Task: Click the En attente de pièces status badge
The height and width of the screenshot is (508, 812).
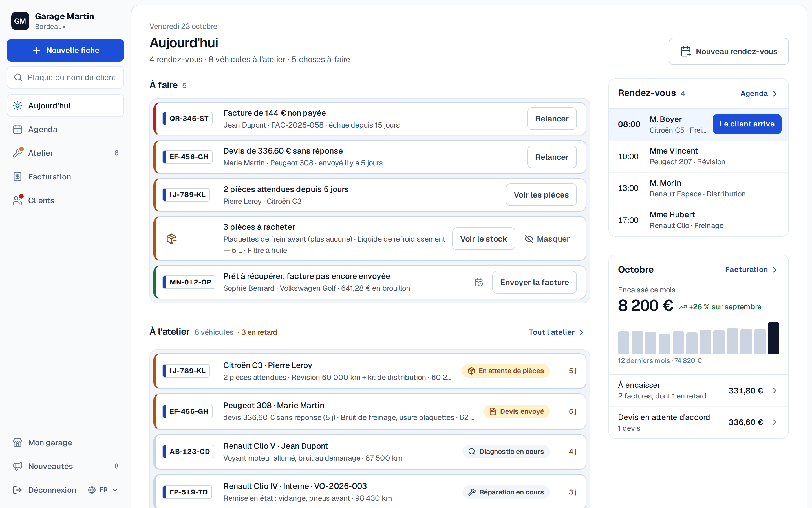Action: (506, 371)
